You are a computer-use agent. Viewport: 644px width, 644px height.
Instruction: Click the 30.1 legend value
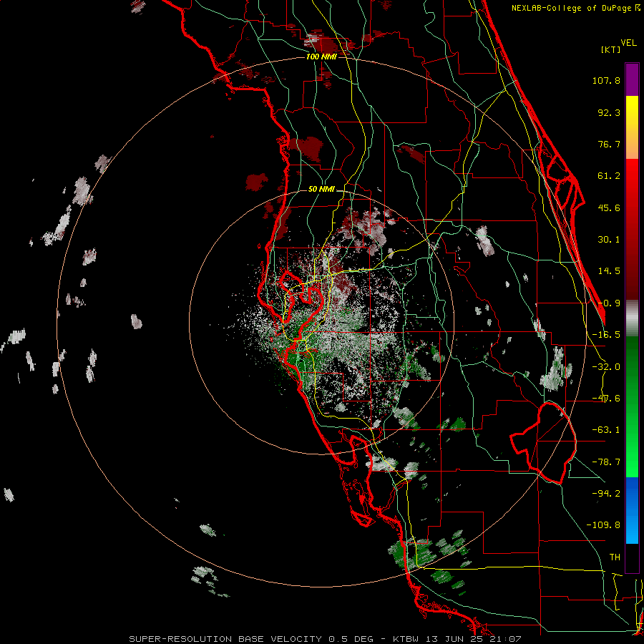pyautogui.click(x=609, y=240)
